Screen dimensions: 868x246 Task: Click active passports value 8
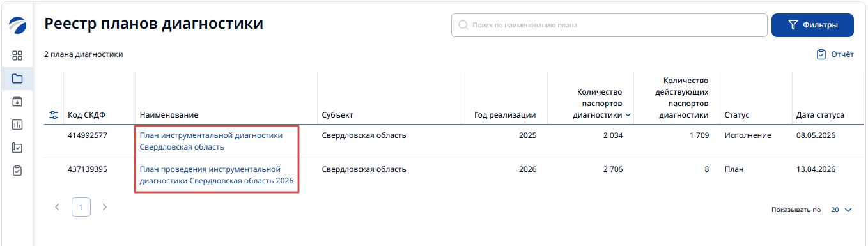[706, 169]
